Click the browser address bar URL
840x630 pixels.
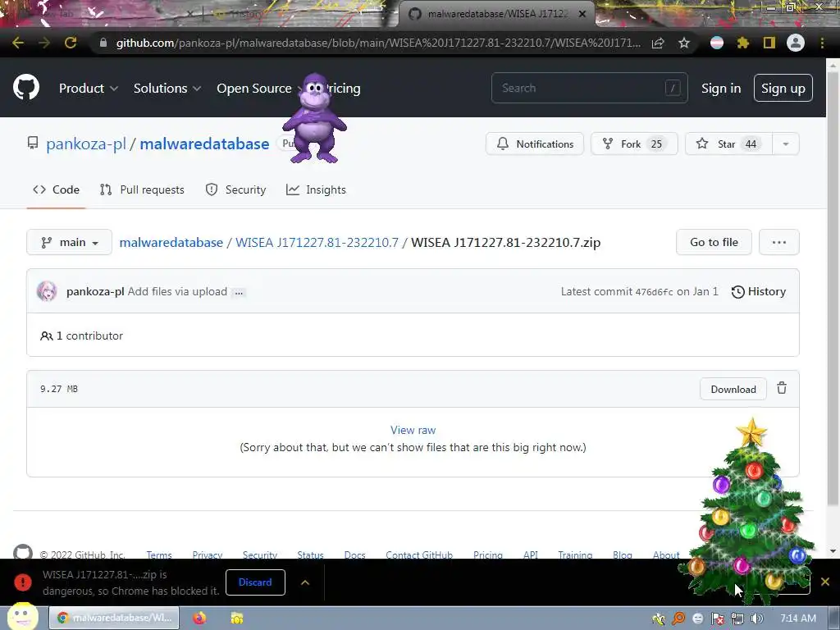coord(377,43)
